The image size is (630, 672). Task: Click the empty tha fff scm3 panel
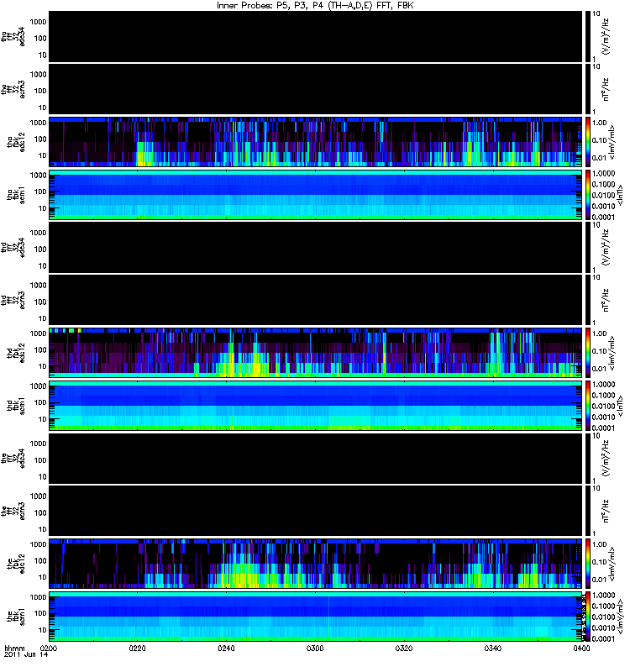316,89
